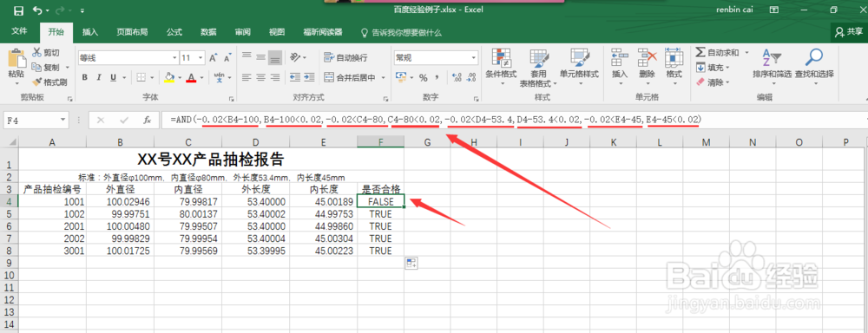Screen dimensions: 868x333
Task: Open the Foxit Reader (福昕阅读器) tab
Action: coord(322,32)
